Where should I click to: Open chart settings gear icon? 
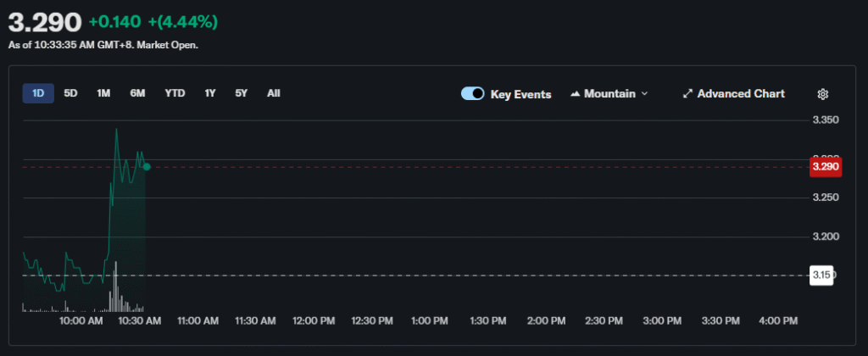[x=822, y=94]
